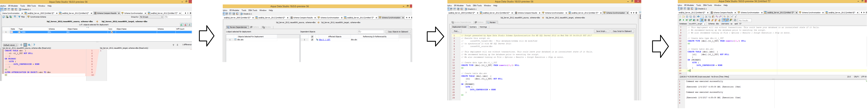Viewport: 868px width, 112px height.
Task: Click the printer icon in the query editor toolbar
Action: click(x=698, y=17)
